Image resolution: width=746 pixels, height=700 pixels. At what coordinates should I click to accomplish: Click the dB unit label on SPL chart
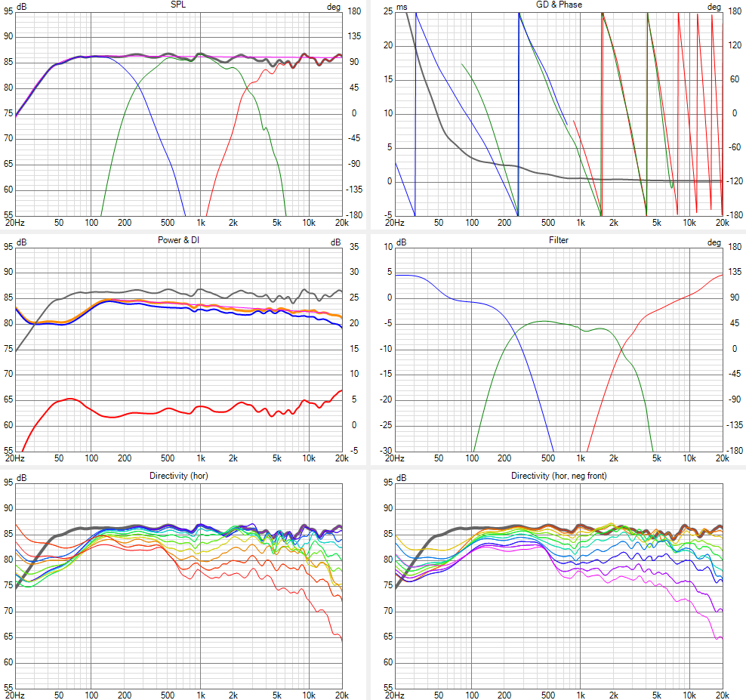[x=21, y=7]
